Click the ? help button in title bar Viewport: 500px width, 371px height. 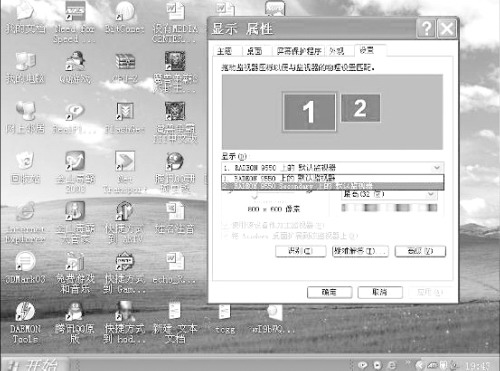pyautogui.click(x=426, y=29)
